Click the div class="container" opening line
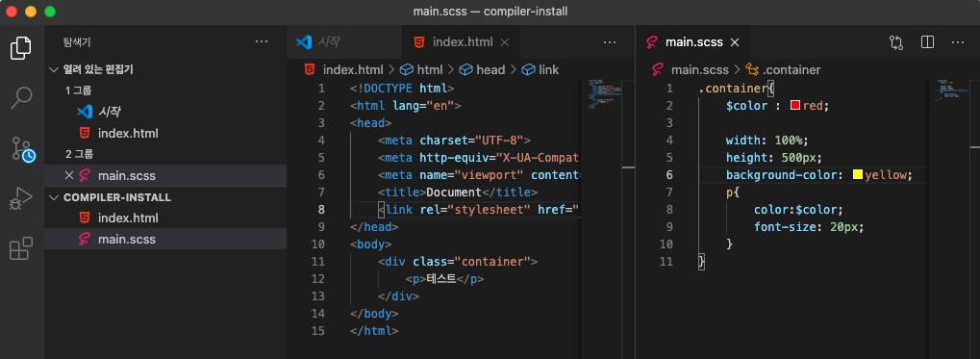 (458, 262)
